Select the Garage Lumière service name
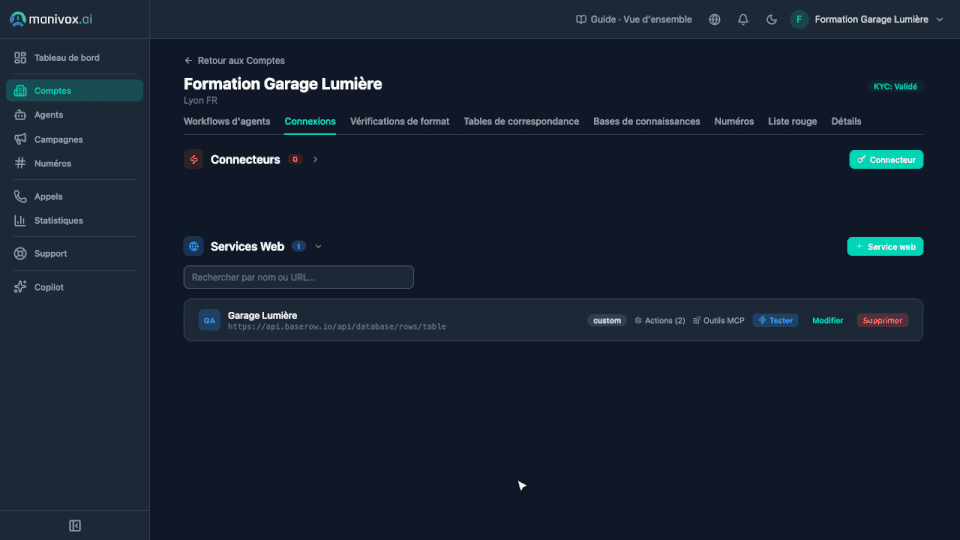Screen dimensions: 960x540 (x=262, y=315)
